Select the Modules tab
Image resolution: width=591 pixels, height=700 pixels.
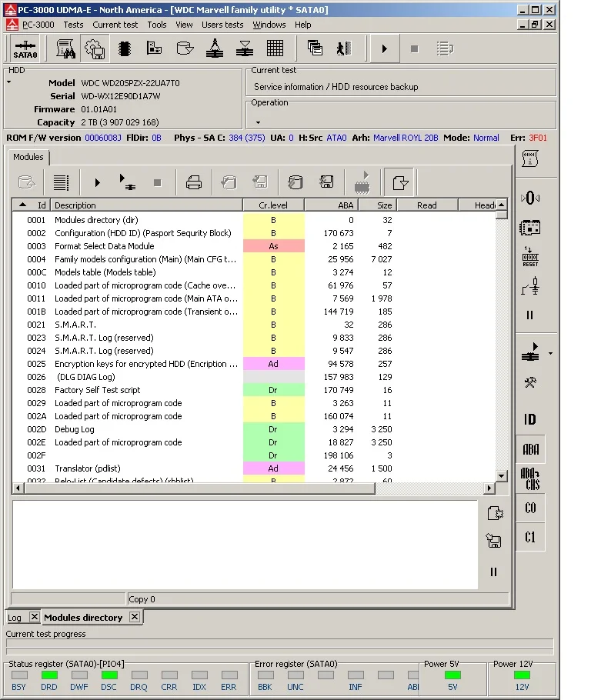pos(28,157)
